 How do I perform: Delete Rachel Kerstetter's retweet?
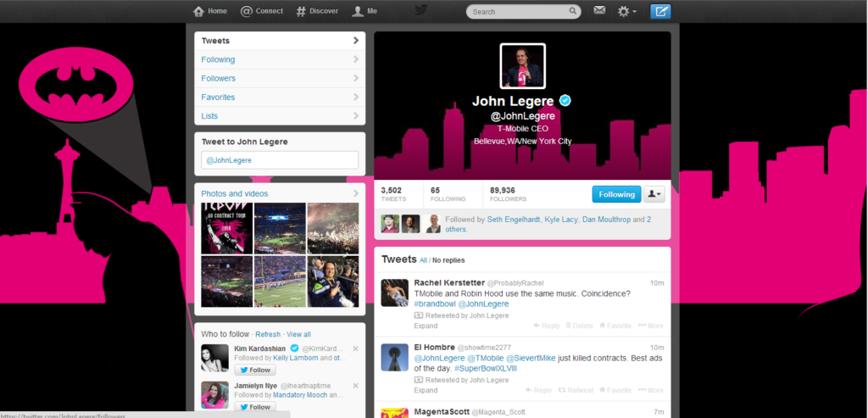(579, 326)
